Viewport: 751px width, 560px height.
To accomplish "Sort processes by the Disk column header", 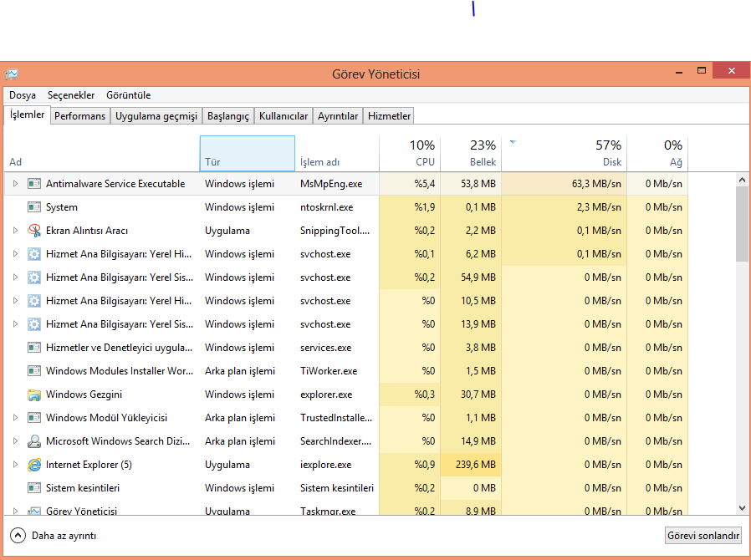I will tap(565, 154).
